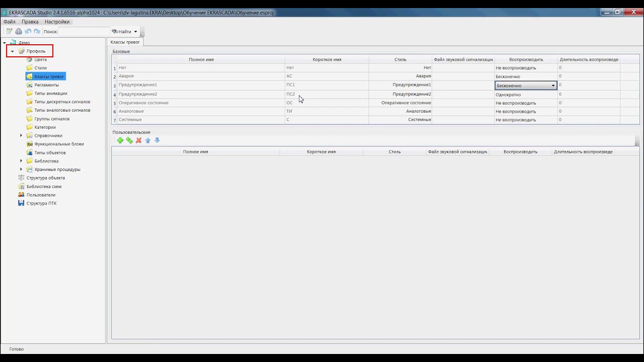The height and width of the screenshot is (362, 644).
Task: Click the Пользователи users icon
Action: click(21, 195)
